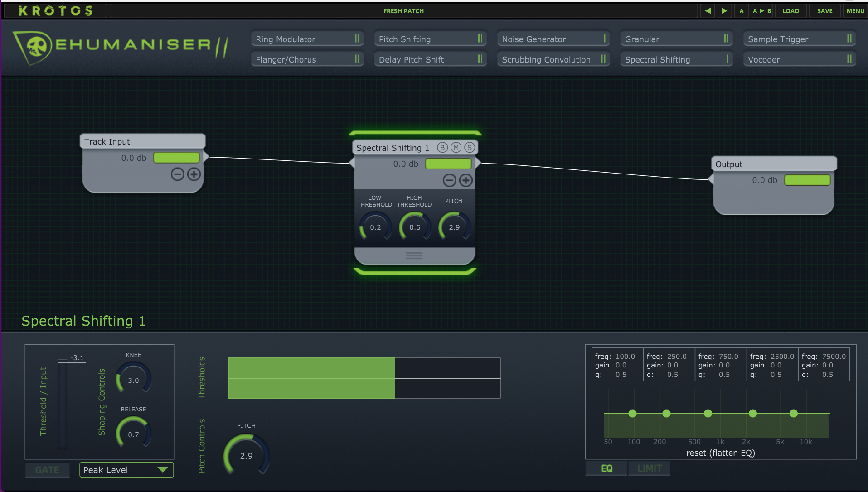Switch to the EQ tab

pyautogui.click(x=606, y=468)
